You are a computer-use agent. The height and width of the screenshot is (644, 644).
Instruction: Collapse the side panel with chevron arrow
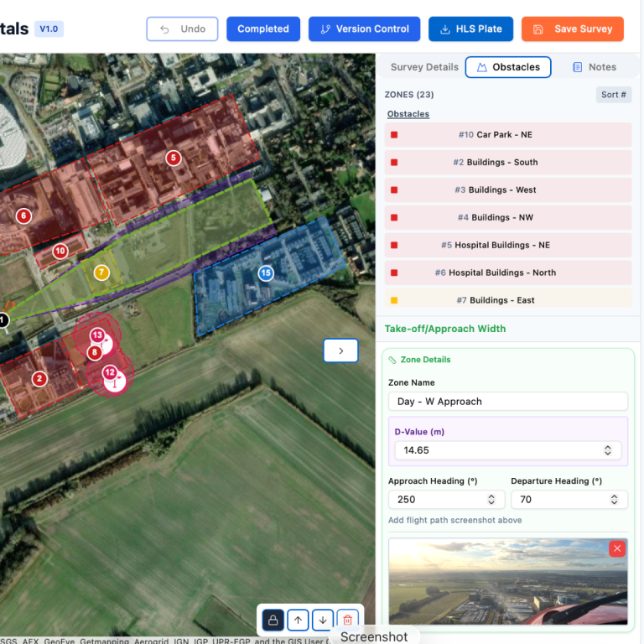point(340,351)
